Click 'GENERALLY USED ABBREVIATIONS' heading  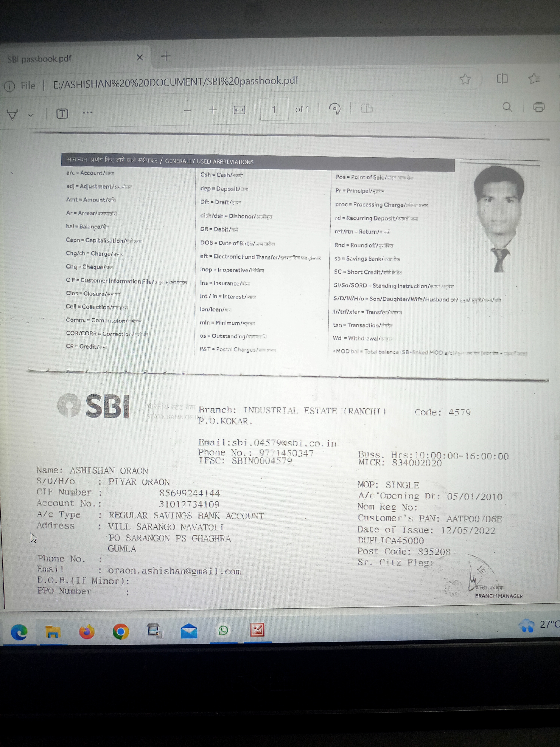(209, 161)
